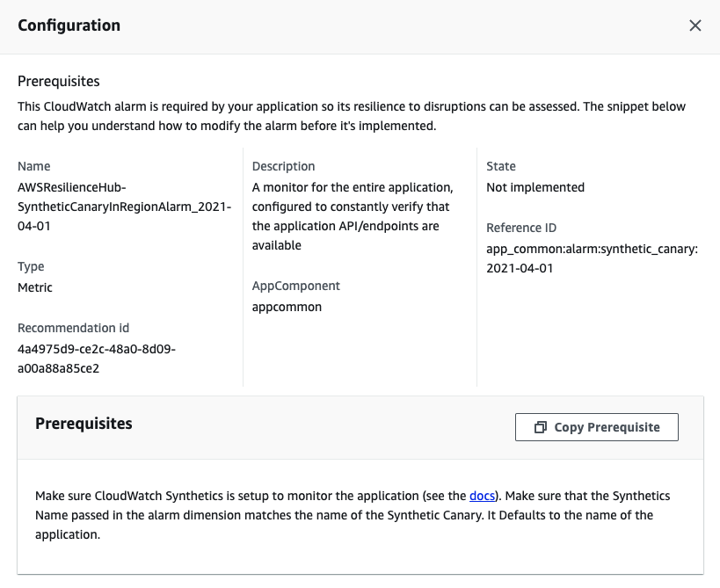Click the bold Prerequisites panel header
The width and height of the screenshot is (720, 588).
pyautogui.click(x=84, y=424)
